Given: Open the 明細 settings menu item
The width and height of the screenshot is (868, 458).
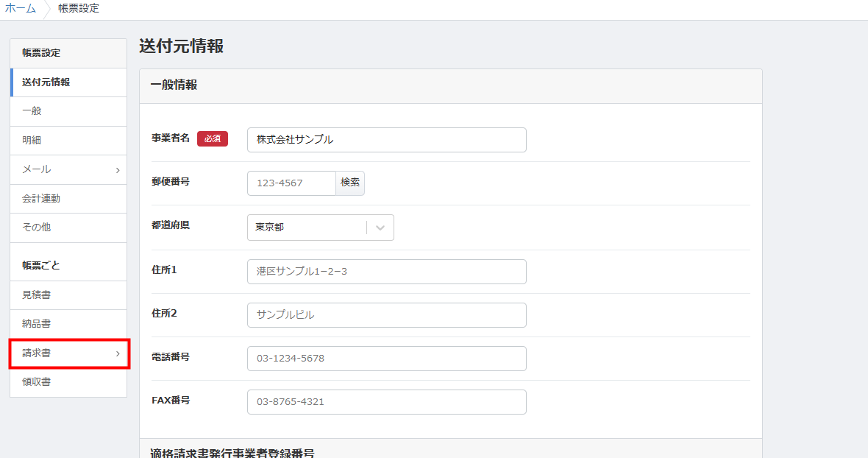Looking at the screenshot, I should 32,140.
